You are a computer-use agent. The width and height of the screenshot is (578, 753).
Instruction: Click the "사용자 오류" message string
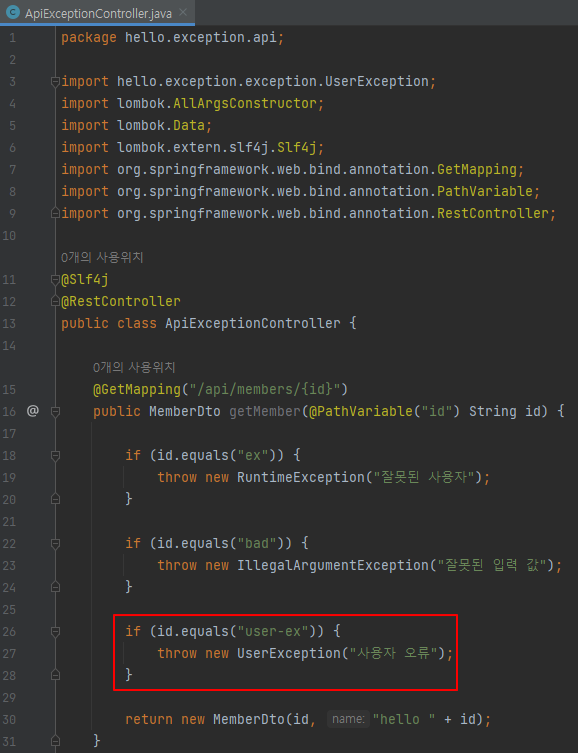click(393, 654)
